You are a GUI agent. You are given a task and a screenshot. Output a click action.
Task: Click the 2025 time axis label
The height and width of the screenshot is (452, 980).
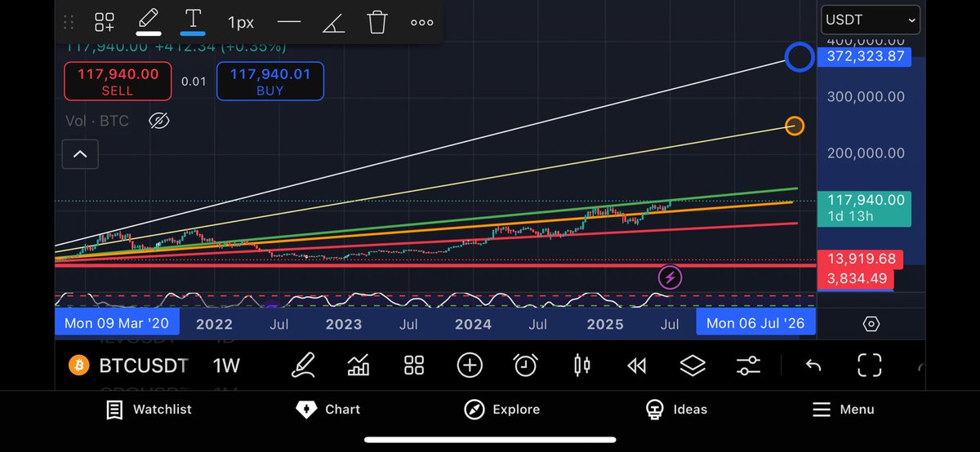(605, 324)
